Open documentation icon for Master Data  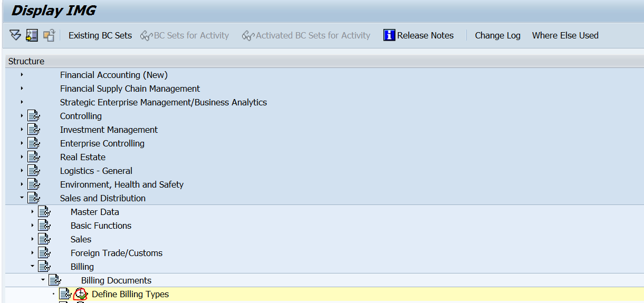[44, 212]
